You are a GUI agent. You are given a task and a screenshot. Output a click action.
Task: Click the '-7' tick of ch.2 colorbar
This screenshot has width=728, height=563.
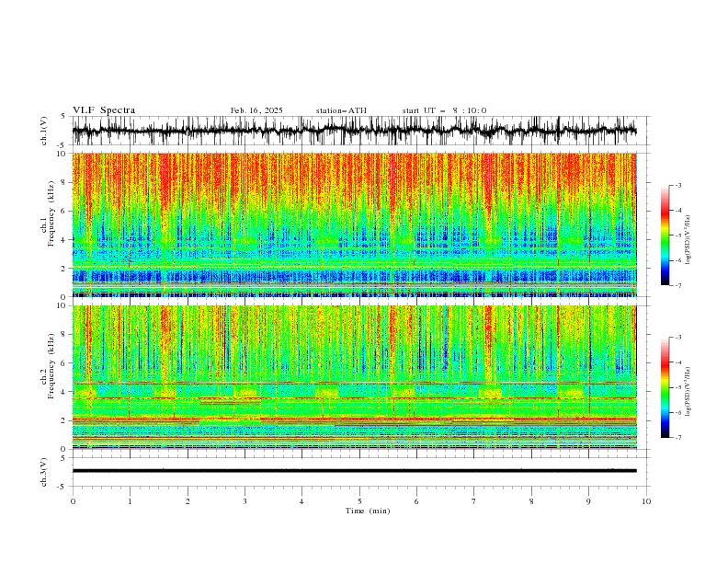(x=677, y=438)
